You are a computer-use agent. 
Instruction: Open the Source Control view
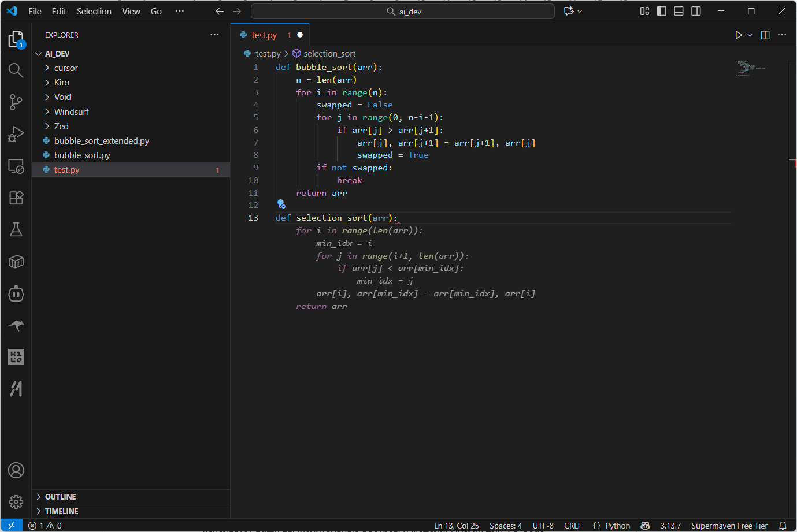(16, 102)
